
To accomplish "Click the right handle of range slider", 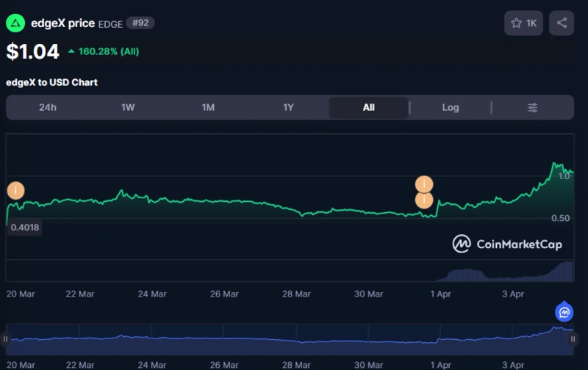I will point(573,339).
